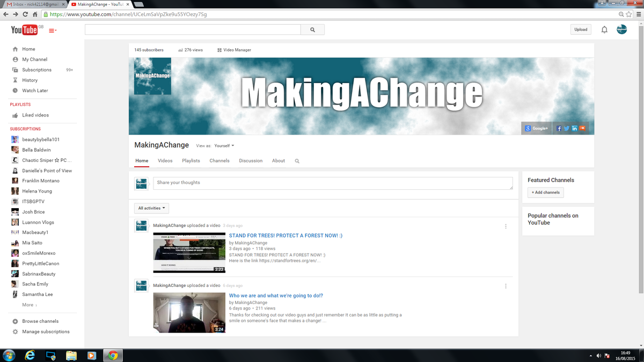Switch to the About tab
This screenshot has width=644, height=362.
(x=279, y=161)
